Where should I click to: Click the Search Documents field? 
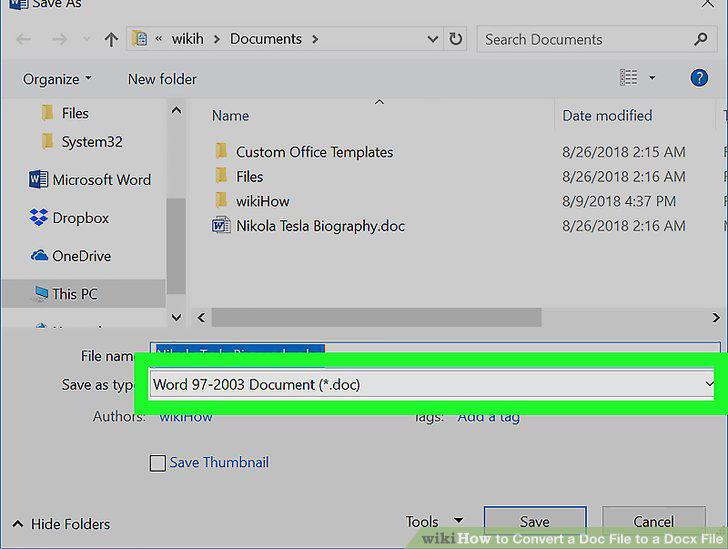[x=597, y=39]
